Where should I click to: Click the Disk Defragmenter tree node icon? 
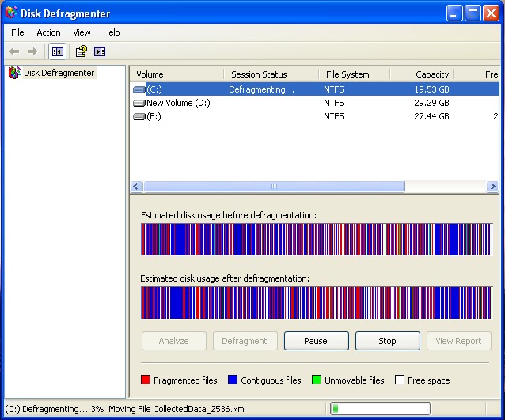coord(14,73)
